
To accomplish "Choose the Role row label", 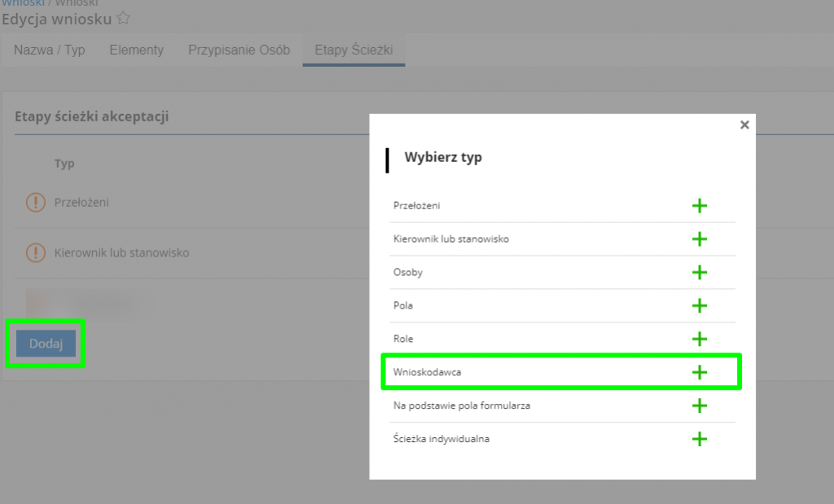I will [x=403, y=340].
